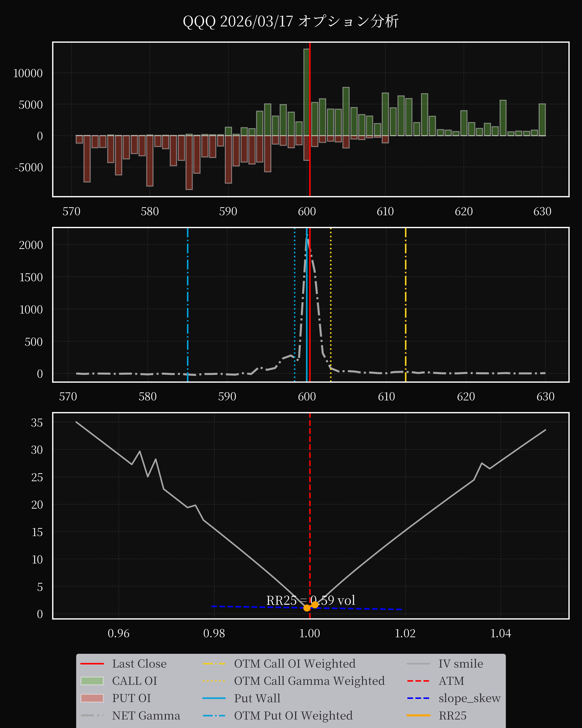
Task: Click the 'NET Gamma' legend label
Action: (x=146, y=715)
